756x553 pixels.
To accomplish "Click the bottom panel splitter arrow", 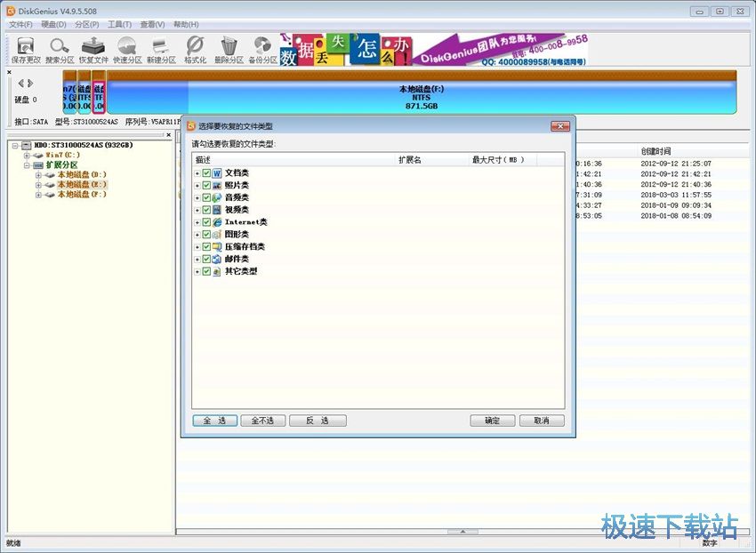I will pos(462,532).
